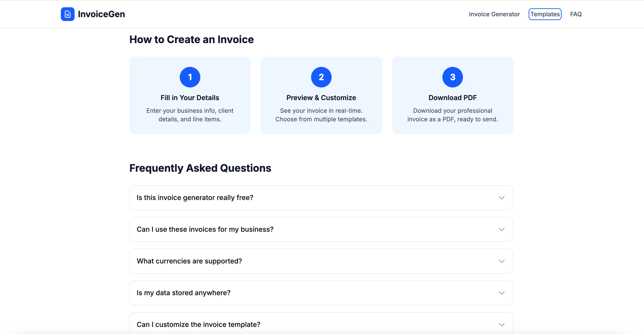Click the step 1 number circle
This screenshot has width=644, height=334.
tap(190, 77)
